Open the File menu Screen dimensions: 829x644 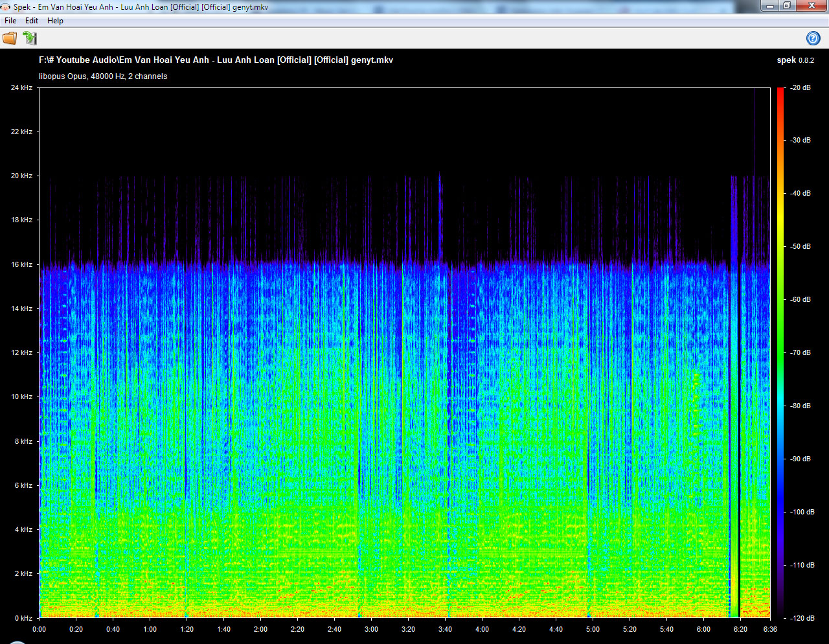coord(10,21)
